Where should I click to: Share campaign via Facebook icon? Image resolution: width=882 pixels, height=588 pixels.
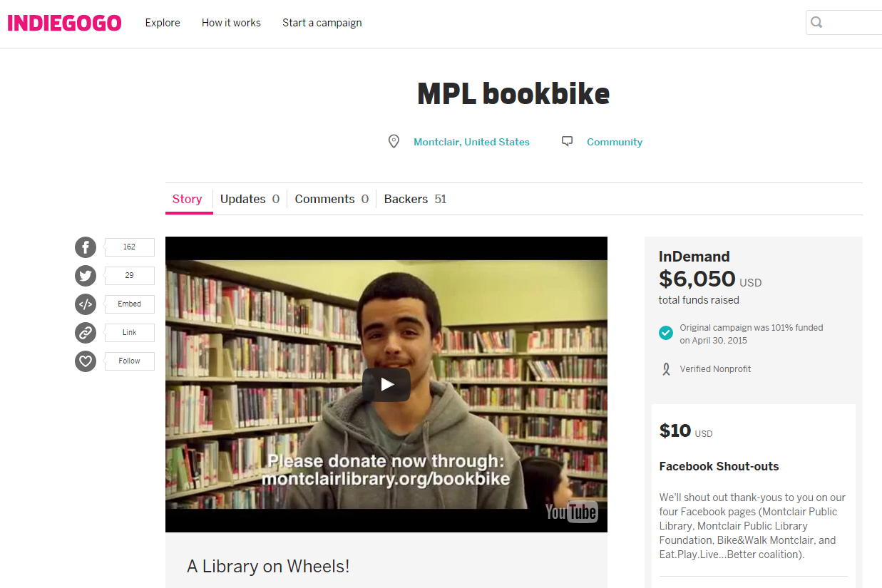pyautogui.click(x=86, y=247)
